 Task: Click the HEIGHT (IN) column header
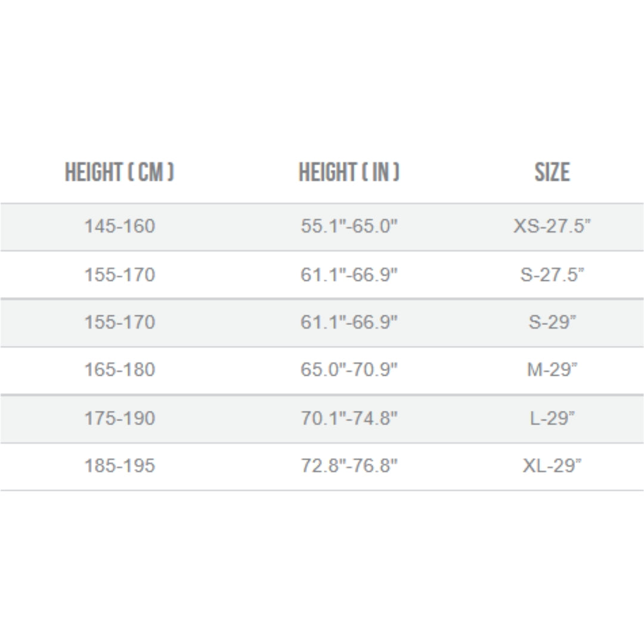(x=349, y=172)
